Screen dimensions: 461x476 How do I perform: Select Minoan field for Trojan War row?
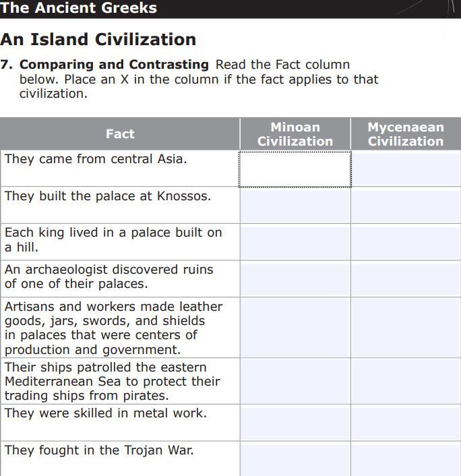coord(295,460)
